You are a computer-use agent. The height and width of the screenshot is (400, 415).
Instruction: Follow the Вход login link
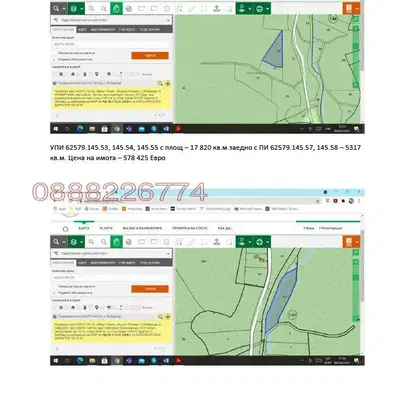309,228
